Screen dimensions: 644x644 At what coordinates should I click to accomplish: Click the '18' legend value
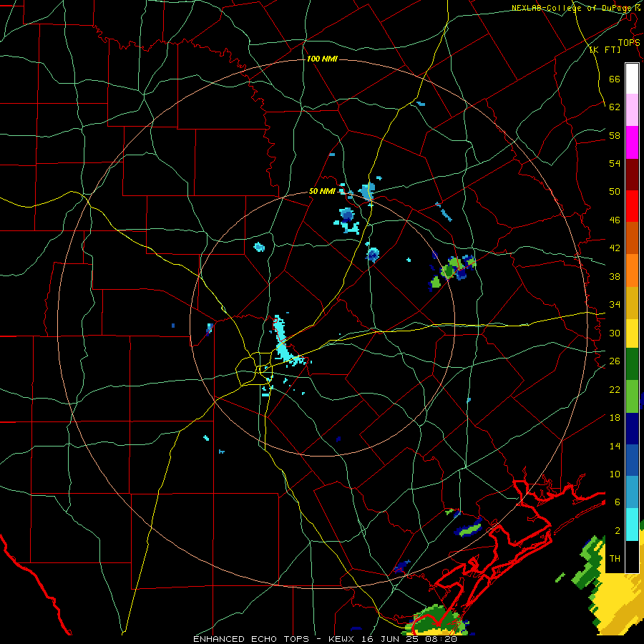coord(615,418)
